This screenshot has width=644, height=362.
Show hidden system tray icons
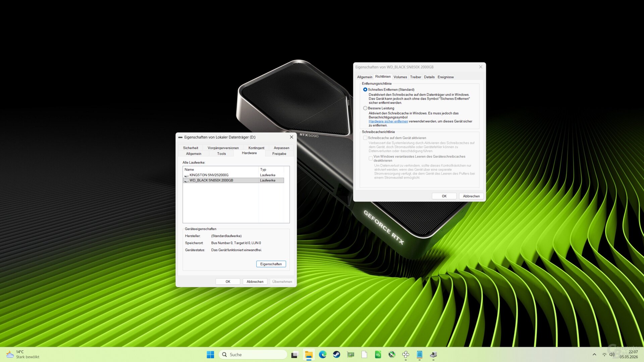(x=594, y=355)
